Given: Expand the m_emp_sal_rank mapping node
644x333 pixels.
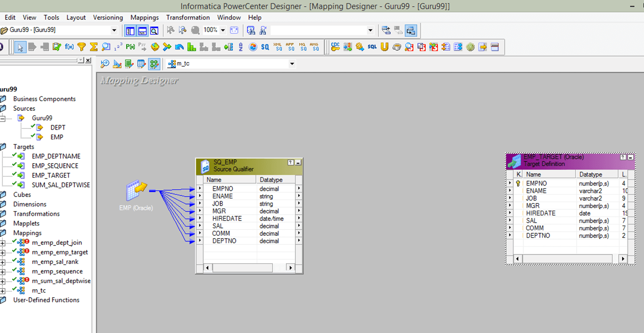Looking at the screenshot, I should [x=3, y=262].
